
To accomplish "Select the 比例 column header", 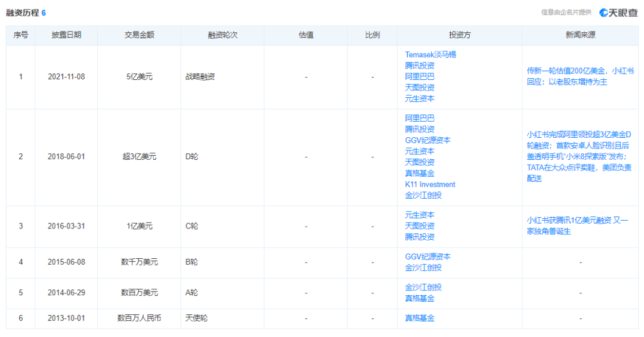I will point(372,35).
